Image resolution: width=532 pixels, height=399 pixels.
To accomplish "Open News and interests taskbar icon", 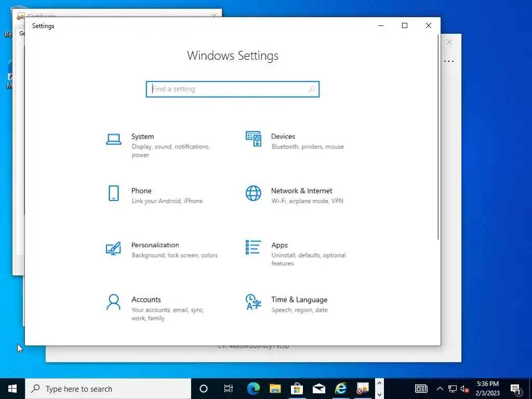I will pyautogui.click(x=421, y=389).
